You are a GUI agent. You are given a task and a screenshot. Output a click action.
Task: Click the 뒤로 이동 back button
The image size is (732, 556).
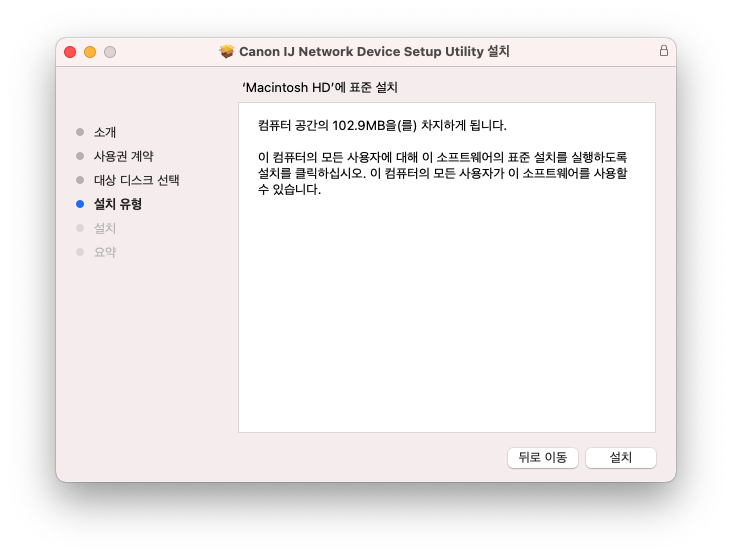pos(542,457)
